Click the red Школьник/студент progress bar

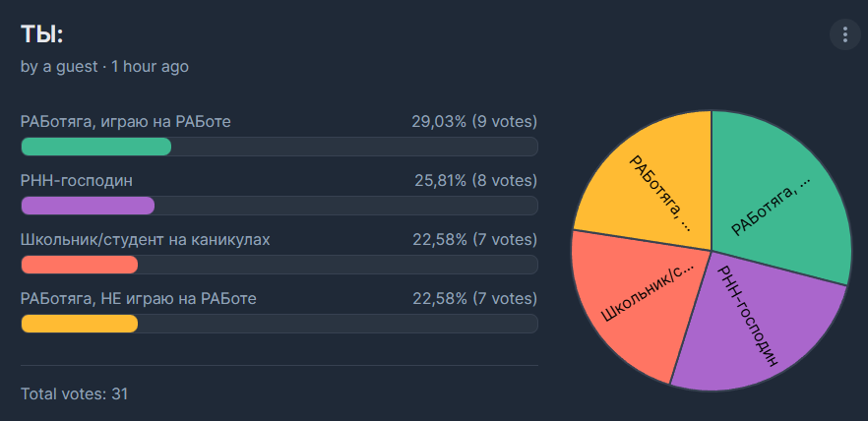(x=79, y=265)
